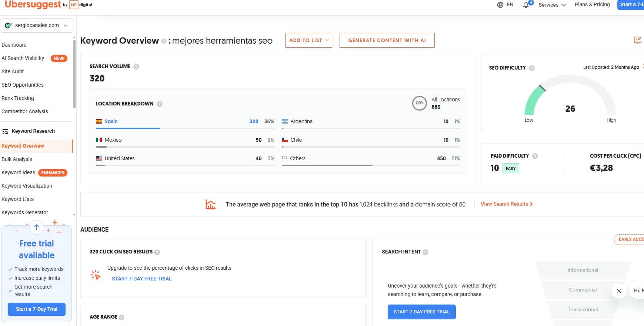
Task: Click the cursor click icon in audience card
Action: point(96,275)
